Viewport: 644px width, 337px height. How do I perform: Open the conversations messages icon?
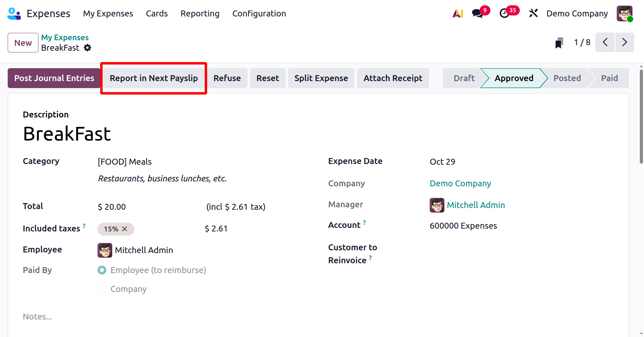tap(477, 14)
